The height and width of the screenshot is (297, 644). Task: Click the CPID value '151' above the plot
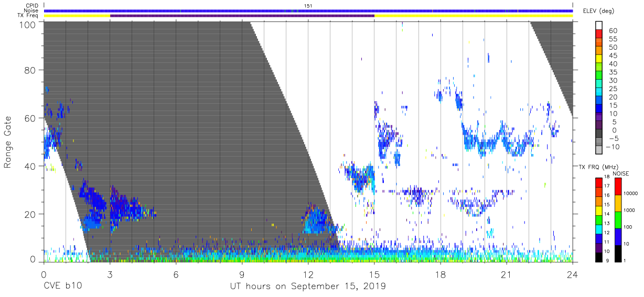308,6
